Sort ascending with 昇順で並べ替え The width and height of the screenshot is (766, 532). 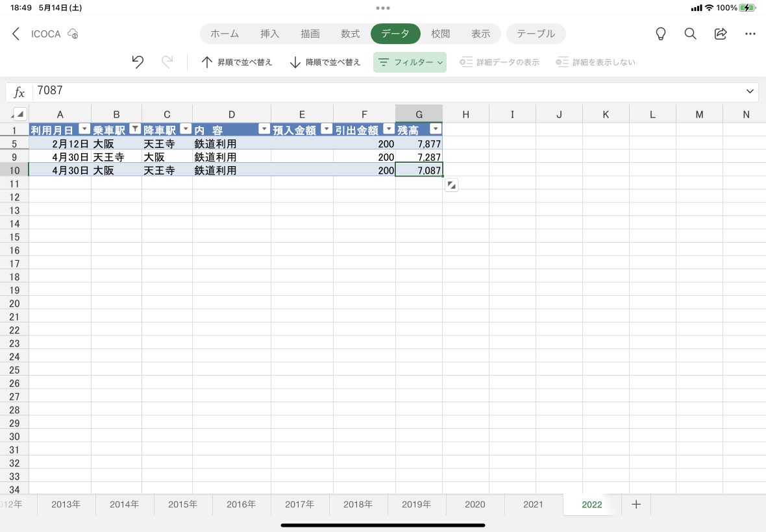(236, 62)
